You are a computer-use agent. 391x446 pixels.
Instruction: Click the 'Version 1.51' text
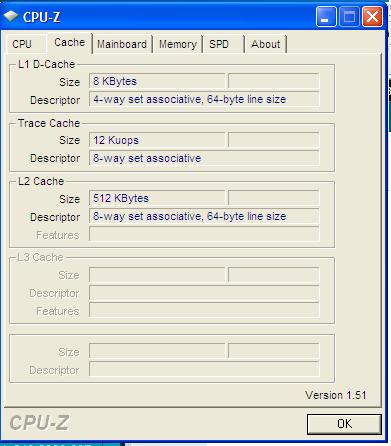click(336, 395)
